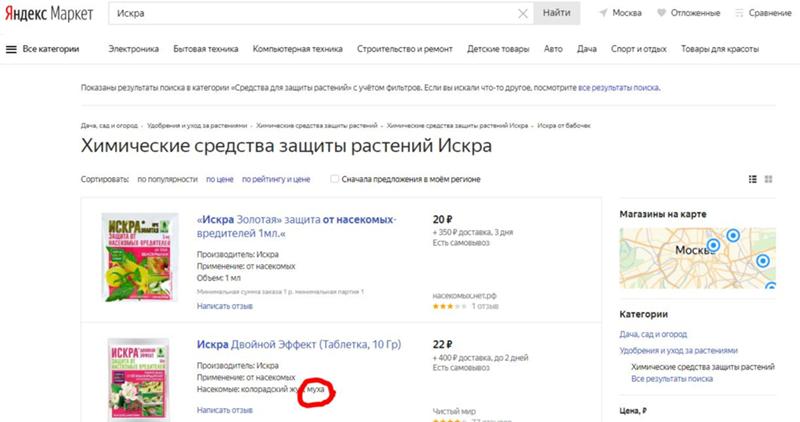Switch to list view icon

(x=753, y=179)
